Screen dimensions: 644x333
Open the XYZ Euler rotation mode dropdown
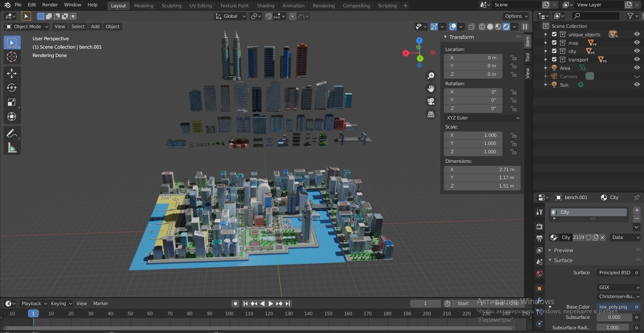482,118
